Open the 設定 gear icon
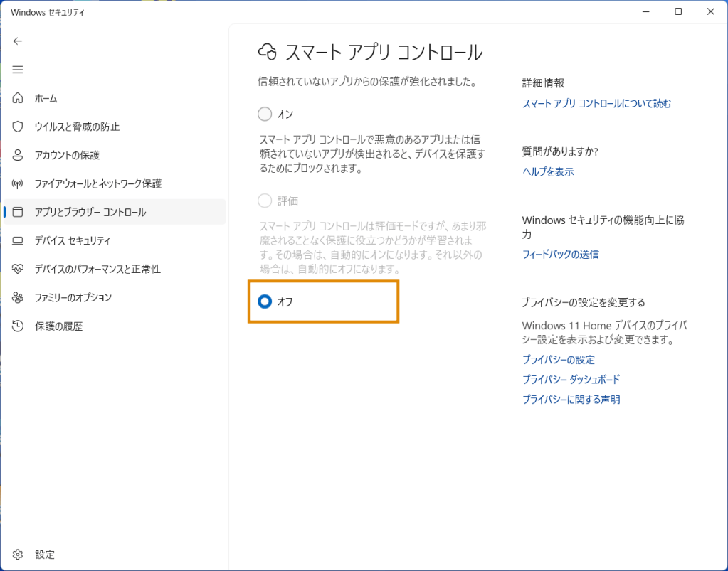 (17, 554)
